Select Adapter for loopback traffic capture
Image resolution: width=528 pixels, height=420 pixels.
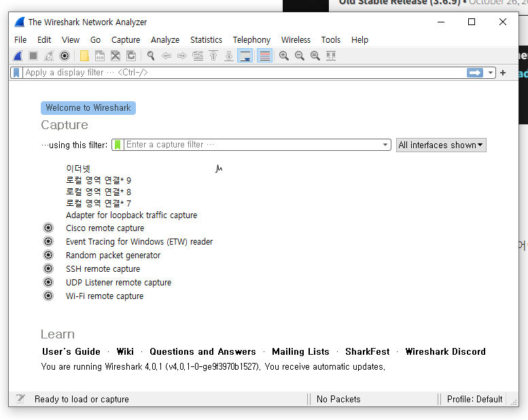point(131,215)
